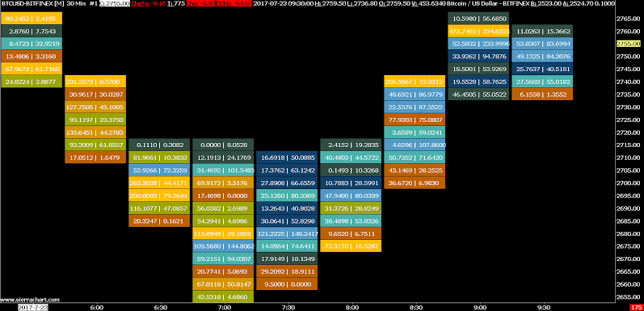Screen dimensions: 644x311
Task: Click the BTCUSD-BITFINEX [M] symbol header
Action: click(32, 3)
